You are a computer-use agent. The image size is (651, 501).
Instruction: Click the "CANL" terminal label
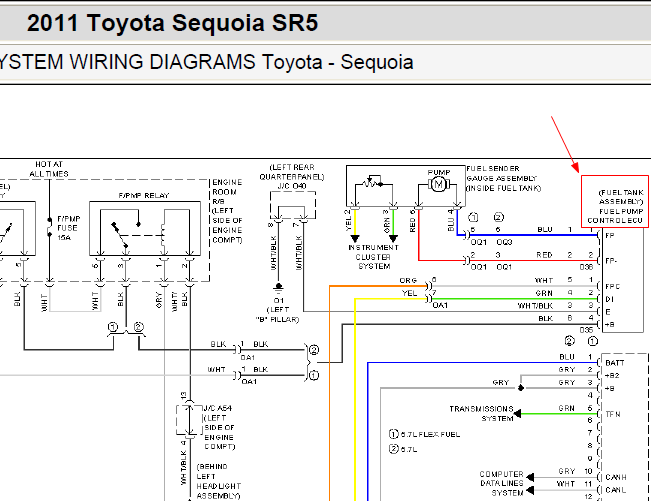click(x=615, y=490)
